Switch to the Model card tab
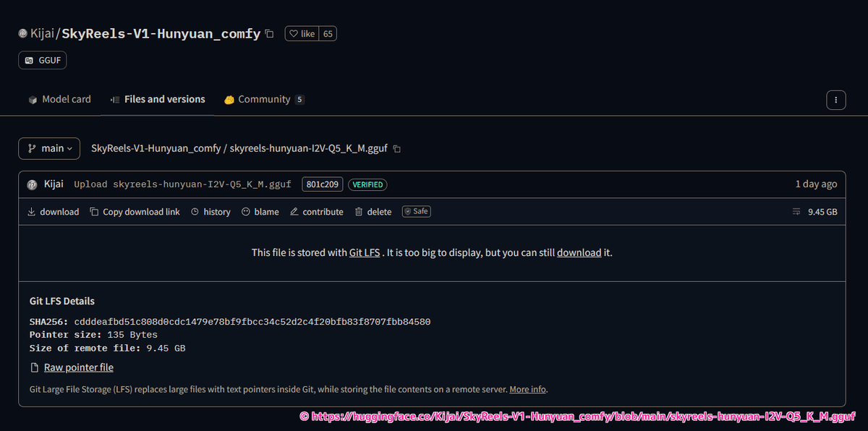 59,99
